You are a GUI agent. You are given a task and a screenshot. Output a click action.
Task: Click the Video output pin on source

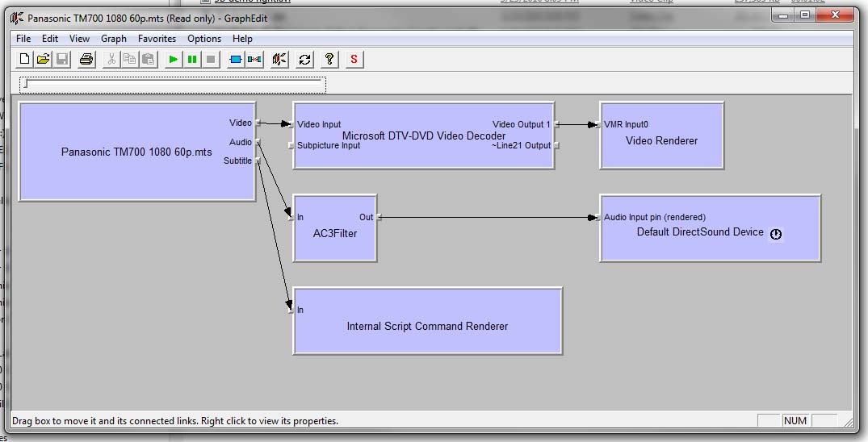point(258,123)
